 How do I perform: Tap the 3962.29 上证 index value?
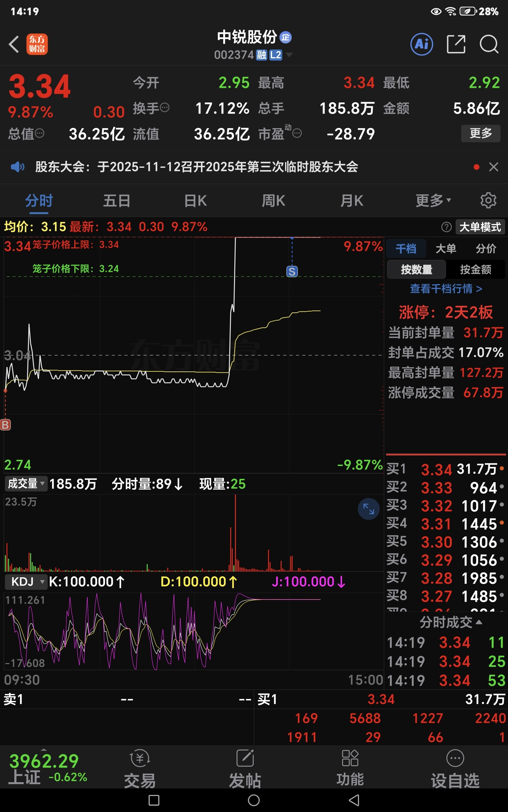click(44, 761)
